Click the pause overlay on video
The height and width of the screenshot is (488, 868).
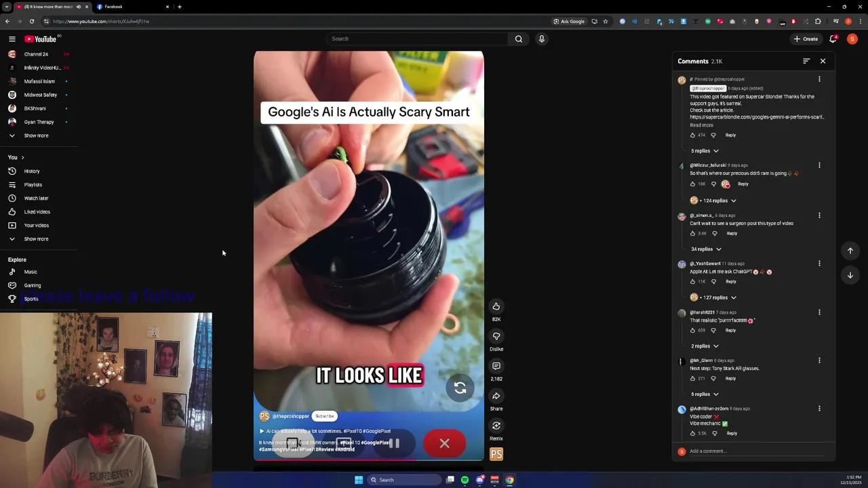coord(394,444)
